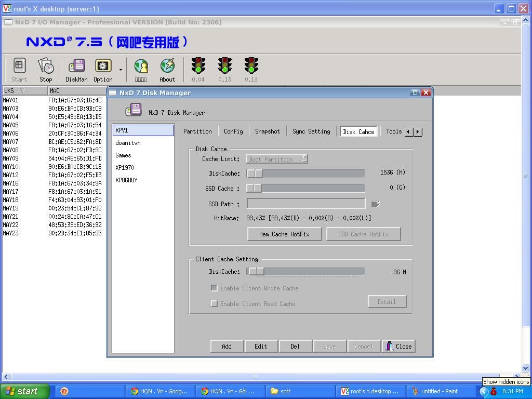The height and width of the screenshot is (399, 532).
Task: Click the server DiskCache slider
Action: (x=305, y=174)
